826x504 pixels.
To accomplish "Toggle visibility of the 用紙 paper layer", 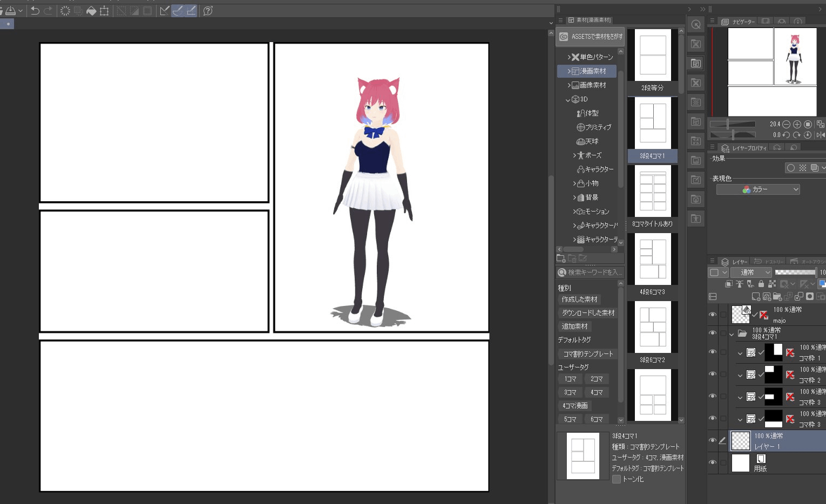I will [713, 463].
